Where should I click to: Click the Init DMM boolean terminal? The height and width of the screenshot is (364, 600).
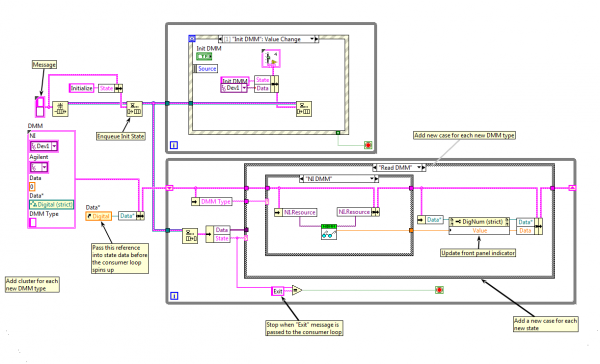204,57
